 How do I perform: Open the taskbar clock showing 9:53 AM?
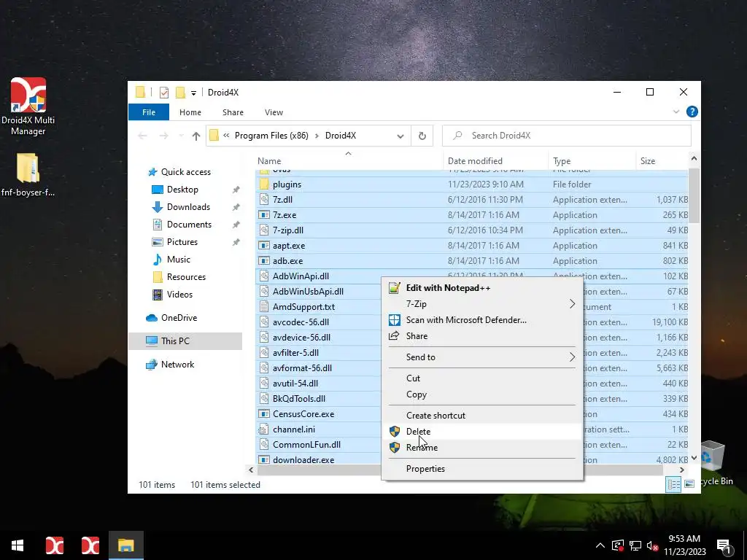pyautogui.click(x=684, y=545)
